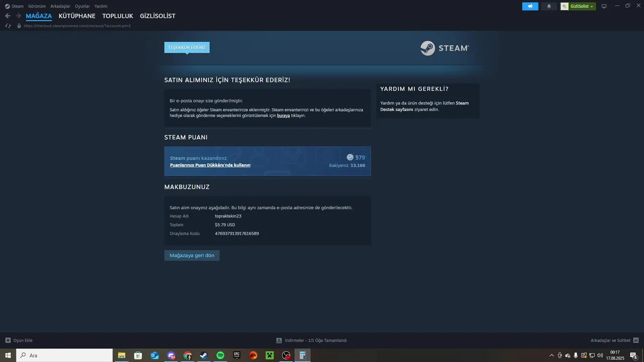Click the megaphone announcements button
This screenshot has width=644, height=362.
click(530, 6)
